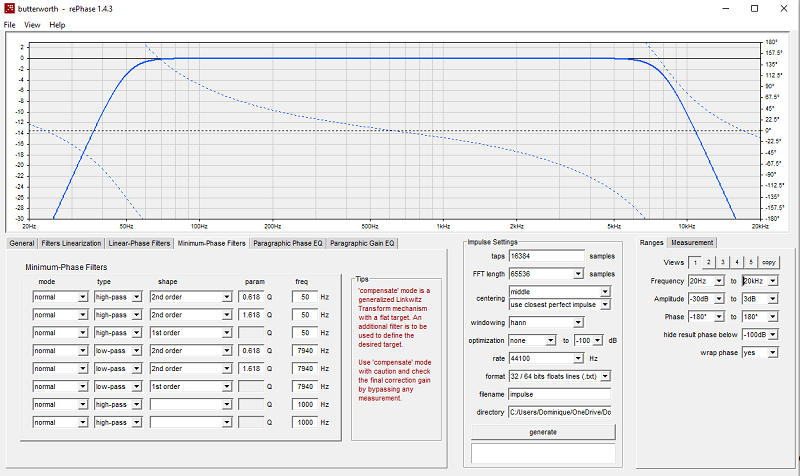Switch to the Linear-Phase Filters tab
The height and width of the screenshot is (476, 800).
tap(139, 243)
